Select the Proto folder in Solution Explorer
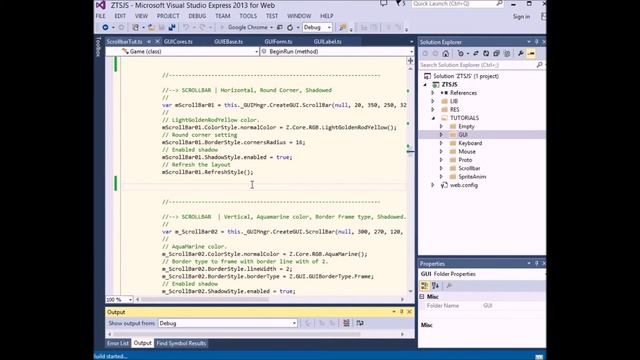The height and width of the screenshot is (360, 640). point(465,160)
